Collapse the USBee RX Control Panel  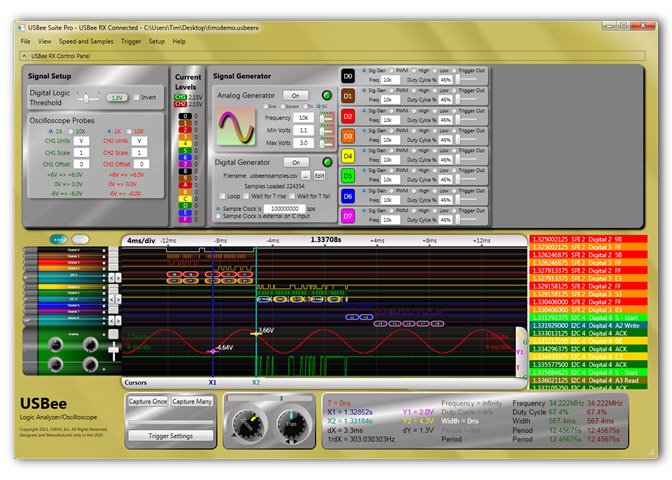[x=24, y=56]
